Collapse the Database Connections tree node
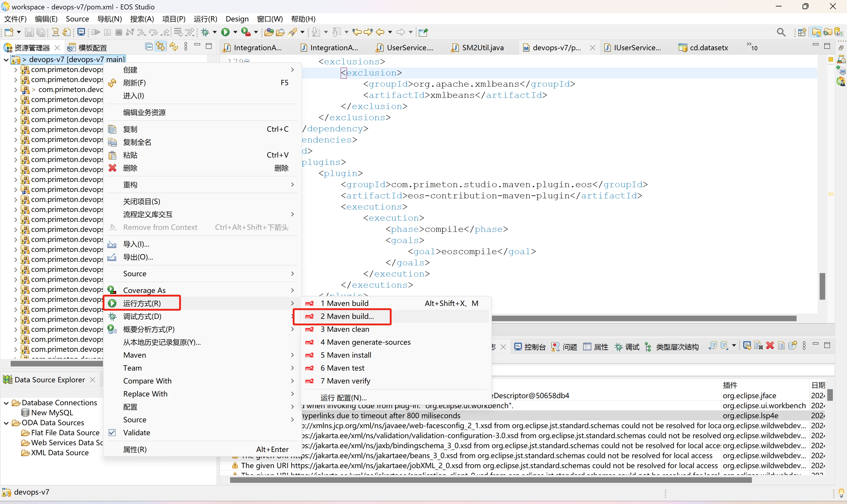Image resolution: width=847 pixels, height=504 pixels. pyautogui.click(x=6, y=403)
